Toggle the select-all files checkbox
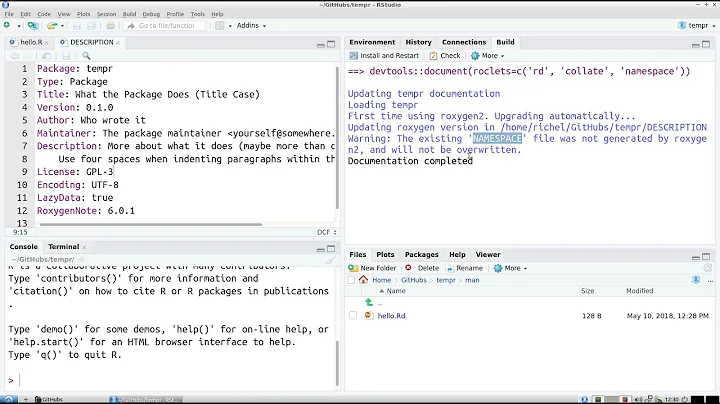The height and width of the screenshot is (404, 720). [x=352, y=280]
